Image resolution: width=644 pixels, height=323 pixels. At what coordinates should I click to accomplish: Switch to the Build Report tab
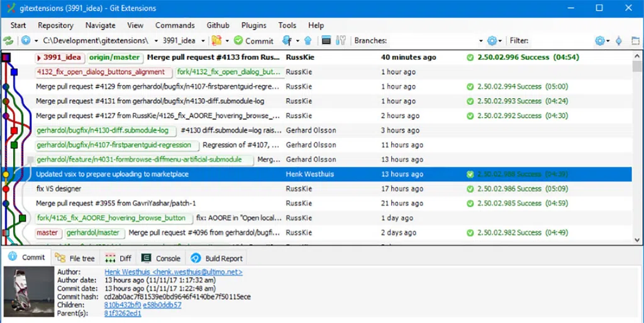tap(216, 258)
